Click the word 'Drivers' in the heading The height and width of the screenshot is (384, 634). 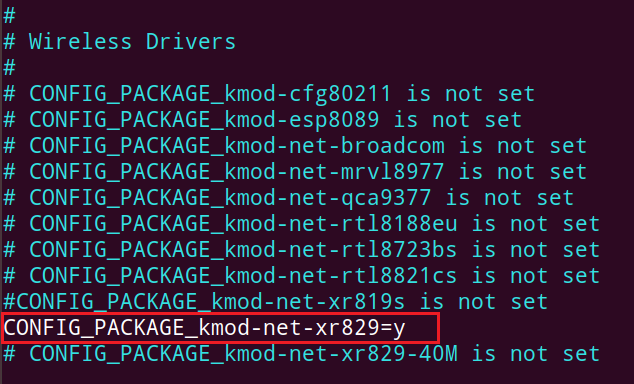point(190,42)
